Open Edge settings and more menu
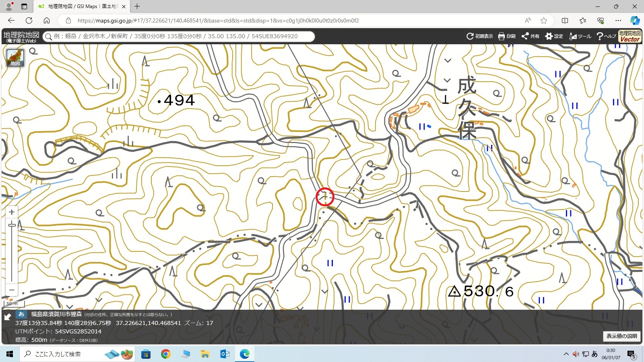Viewport: 644px width, 362px height. coord(618,21)
